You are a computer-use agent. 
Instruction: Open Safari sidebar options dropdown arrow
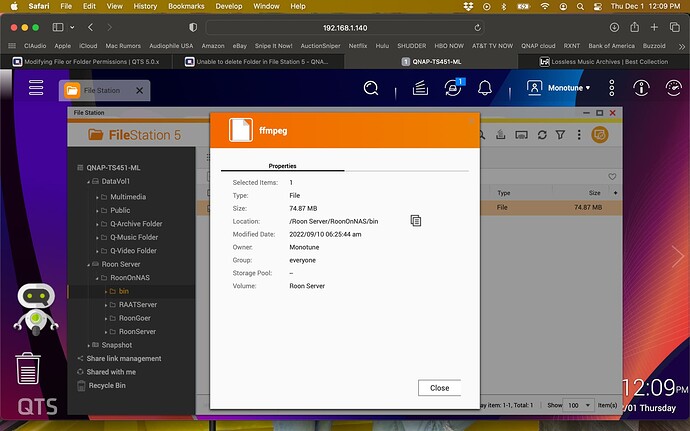coord(72,27)
